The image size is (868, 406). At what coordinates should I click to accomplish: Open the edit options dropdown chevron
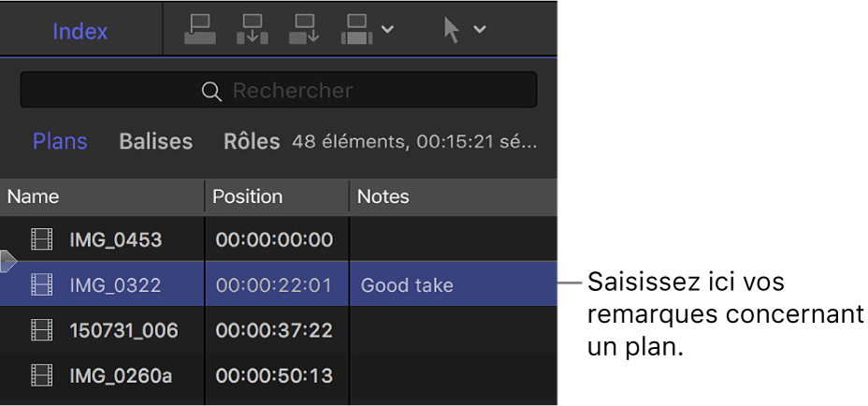pos(387,30)
